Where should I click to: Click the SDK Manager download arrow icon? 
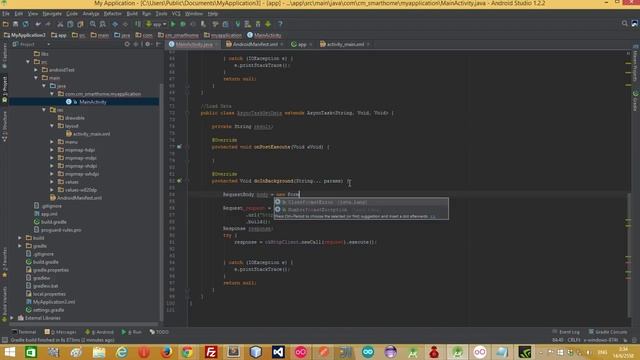(x=268, y=24)
